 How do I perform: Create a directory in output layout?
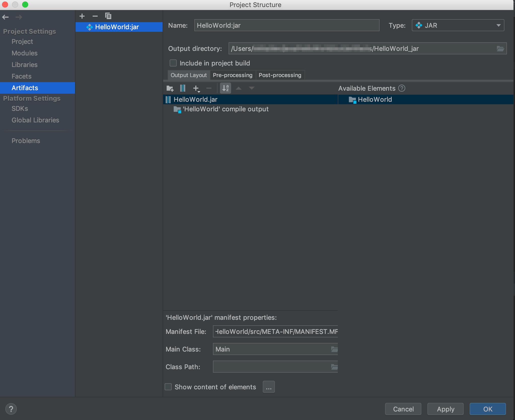coord(170,88)
